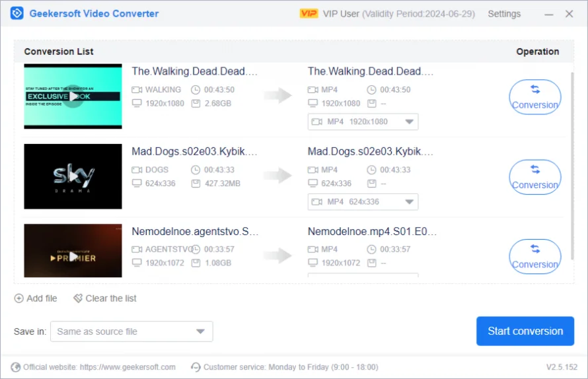
Task: Click the Start conversion button
Action: point(525,331)
